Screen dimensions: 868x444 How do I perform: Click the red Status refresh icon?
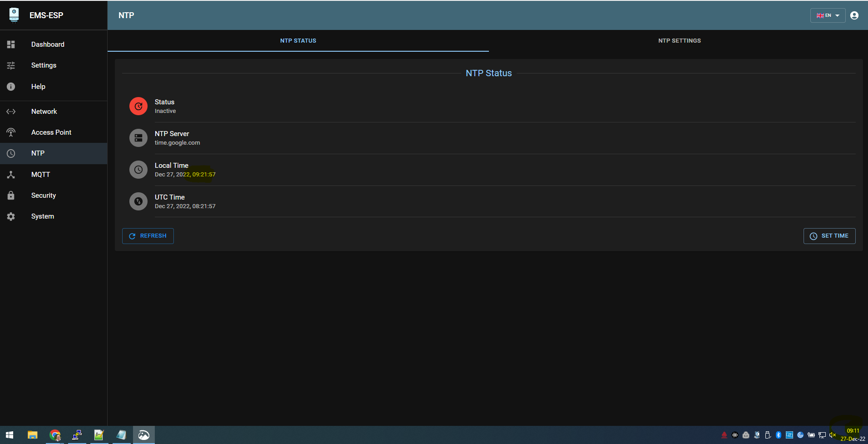click(138, 106)
